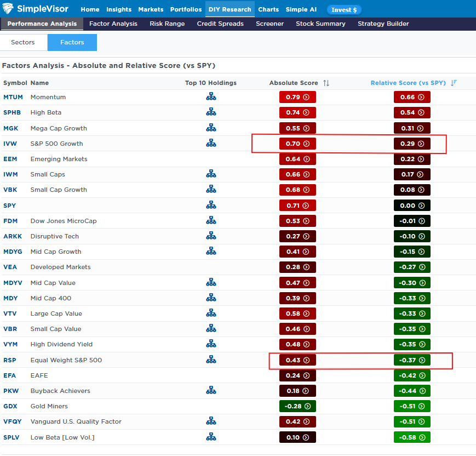Open RSP relative score -0.37 badge
Viewport: 476px width, 456px height.
click(x=412, y=360)
